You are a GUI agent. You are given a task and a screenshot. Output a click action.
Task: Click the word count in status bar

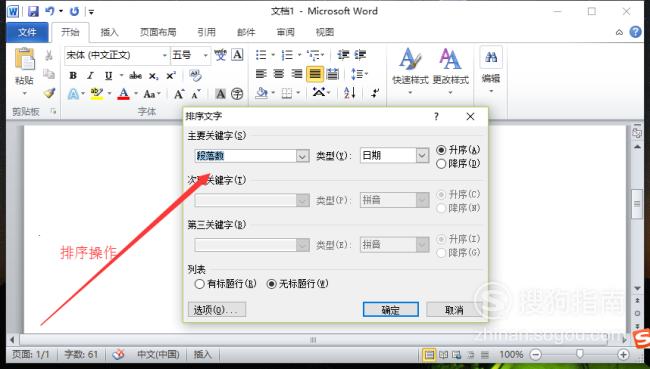click(x=81, y=354)
